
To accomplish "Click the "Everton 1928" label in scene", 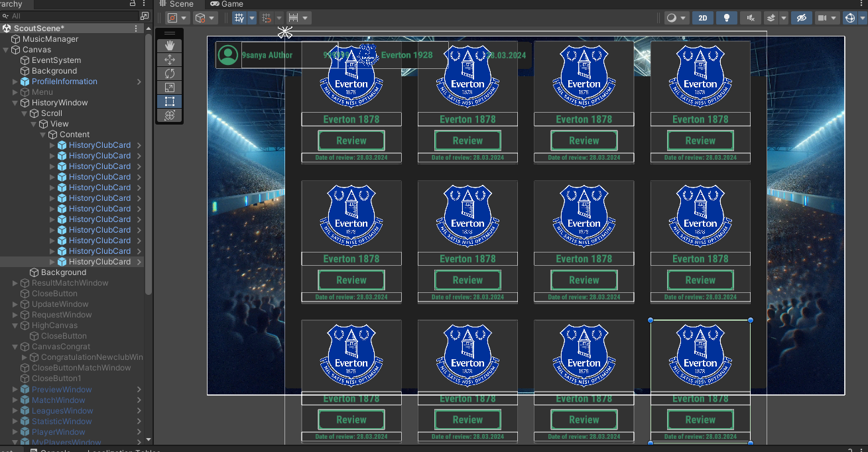I will pyautogui.click(x=406, y=55).
